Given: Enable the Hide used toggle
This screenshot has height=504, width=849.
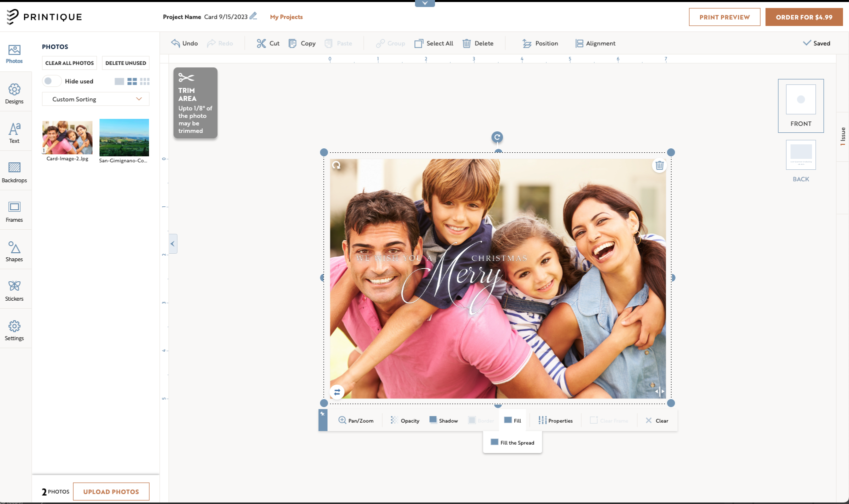Looking at the screenshot, I should click(51, 80).
